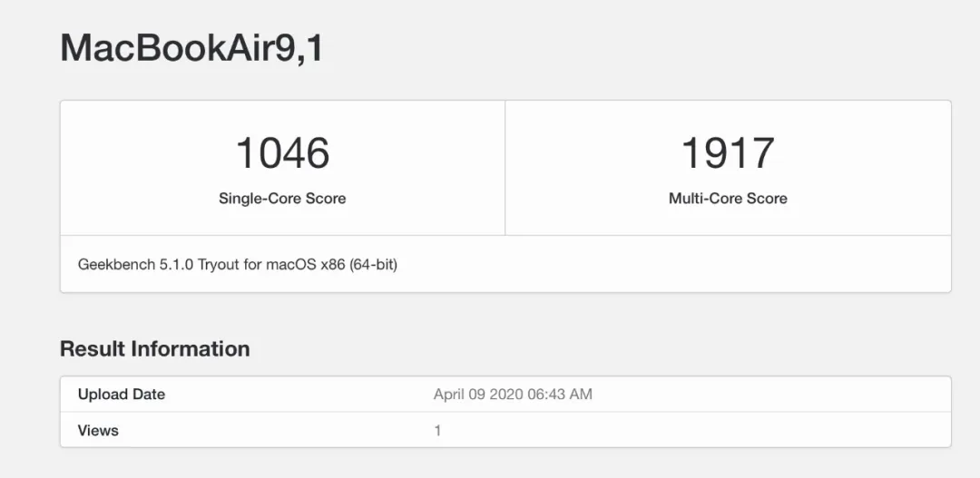
Task: Click the Upload Date row label
Action: pyautogui.click(x=122, y=395)
